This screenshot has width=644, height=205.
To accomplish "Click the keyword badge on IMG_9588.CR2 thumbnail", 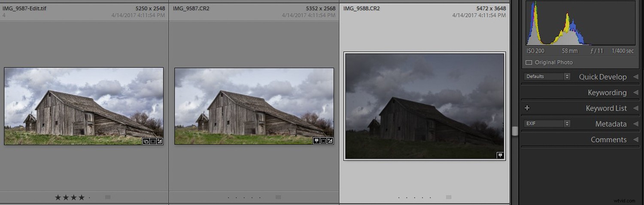I will [500, 155].
